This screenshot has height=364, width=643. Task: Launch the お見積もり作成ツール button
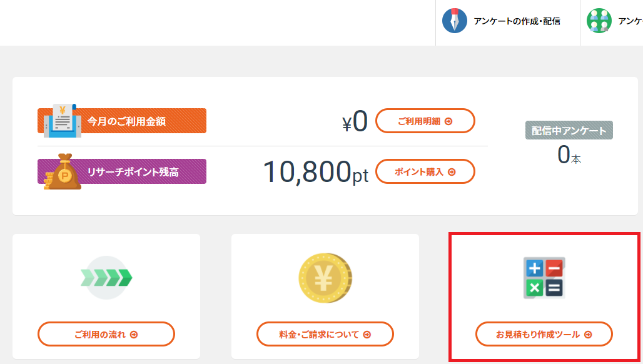point(544,335)
